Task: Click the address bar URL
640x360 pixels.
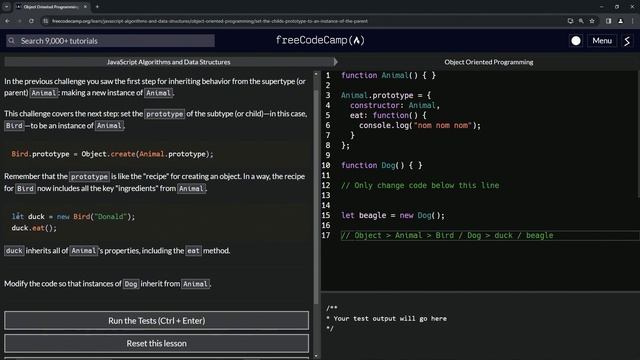Action: point(210,21)
